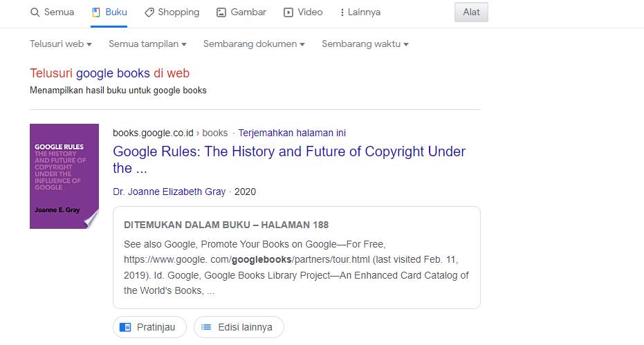Select the Buku tab
This screenshot has height=345, width=644.
[x=109, y=12]
